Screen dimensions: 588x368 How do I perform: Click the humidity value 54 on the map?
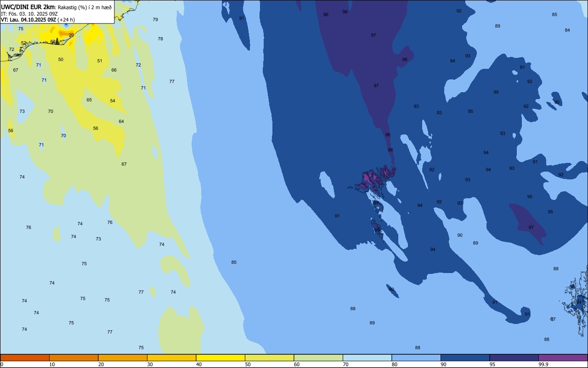click(x=113, y=101)
